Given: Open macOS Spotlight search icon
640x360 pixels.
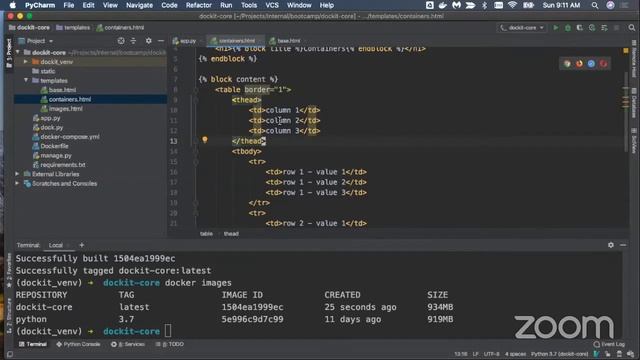Looking at the screenshot, I should [x=595, y=5].
